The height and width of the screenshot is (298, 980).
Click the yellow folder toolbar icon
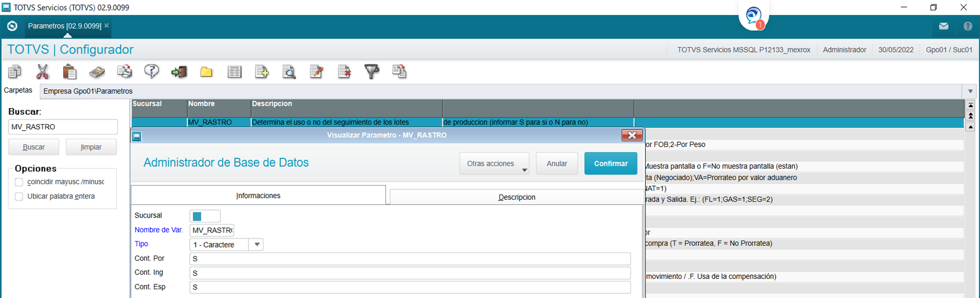click(x=207, y=72)
